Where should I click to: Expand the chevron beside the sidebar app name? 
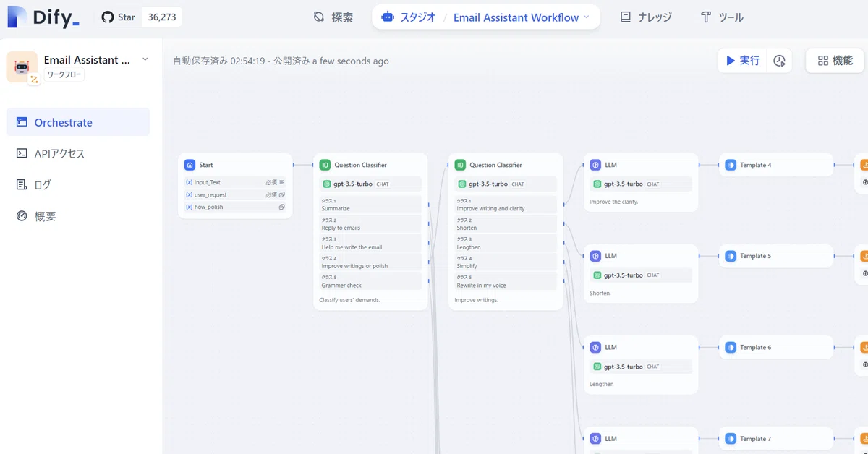(x=145, y=59)
